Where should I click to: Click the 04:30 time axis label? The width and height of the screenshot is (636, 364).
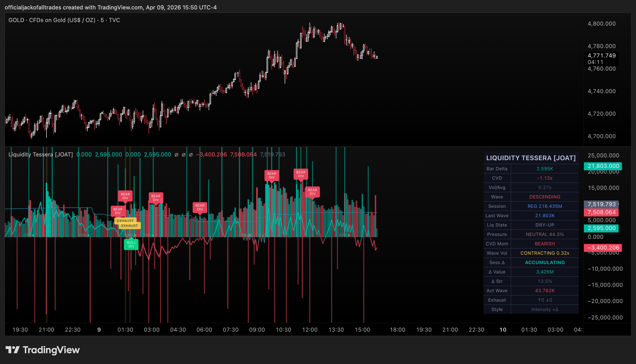pyautogui.click(x=178, y=330)
